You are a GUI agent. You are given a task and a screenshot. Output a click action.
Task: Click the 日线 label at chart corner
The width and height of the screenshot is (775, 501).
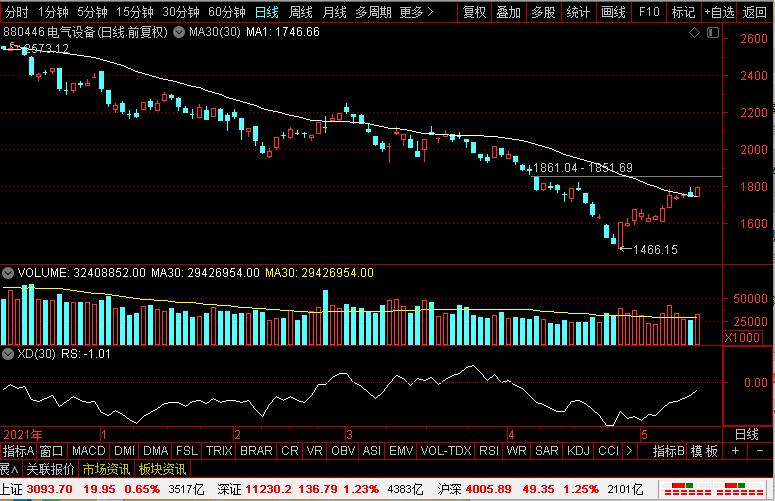747,434
